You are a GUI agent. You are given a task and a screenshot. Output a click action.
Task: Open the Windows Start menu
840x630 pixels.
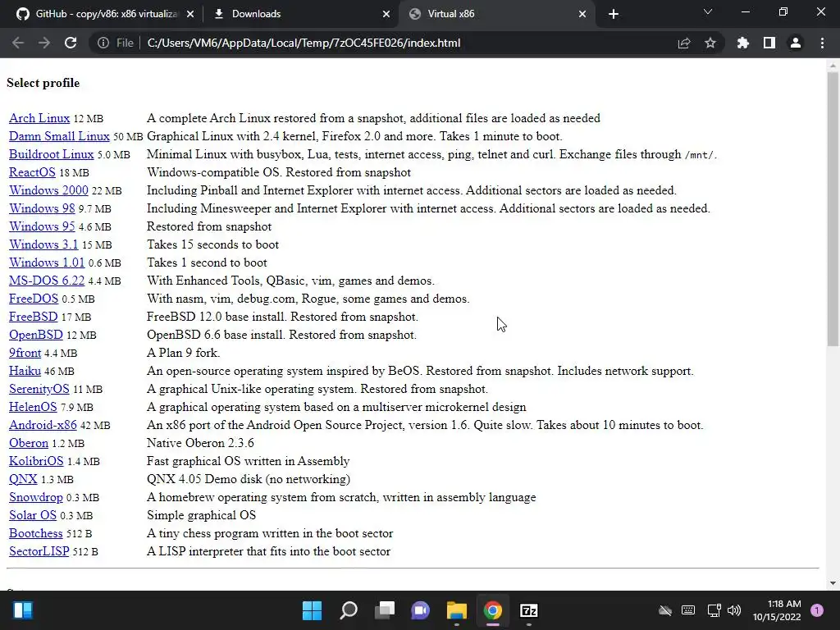(x=312, y=610)
